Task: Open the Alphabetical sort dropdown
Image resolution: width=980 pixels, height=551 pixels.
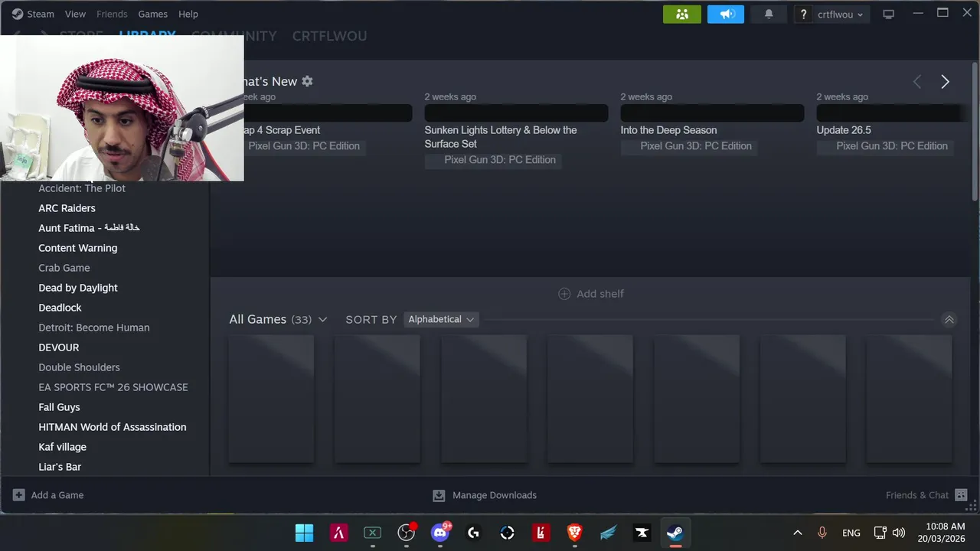Action: pyautogui.click(x=441, y=319)
